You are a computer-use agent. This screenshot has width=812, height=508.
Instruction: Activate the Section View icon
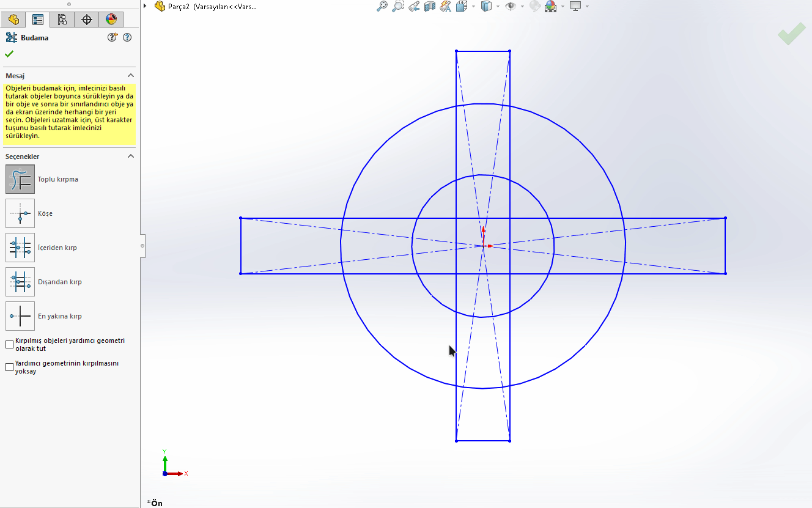point(430,6)
